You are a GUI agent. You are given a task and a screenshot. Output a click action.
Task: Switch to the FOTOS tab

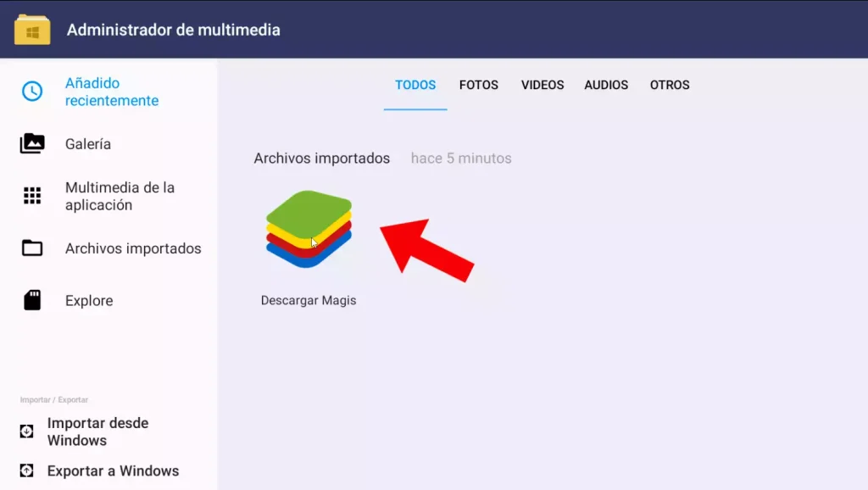[x=479, y=86]
